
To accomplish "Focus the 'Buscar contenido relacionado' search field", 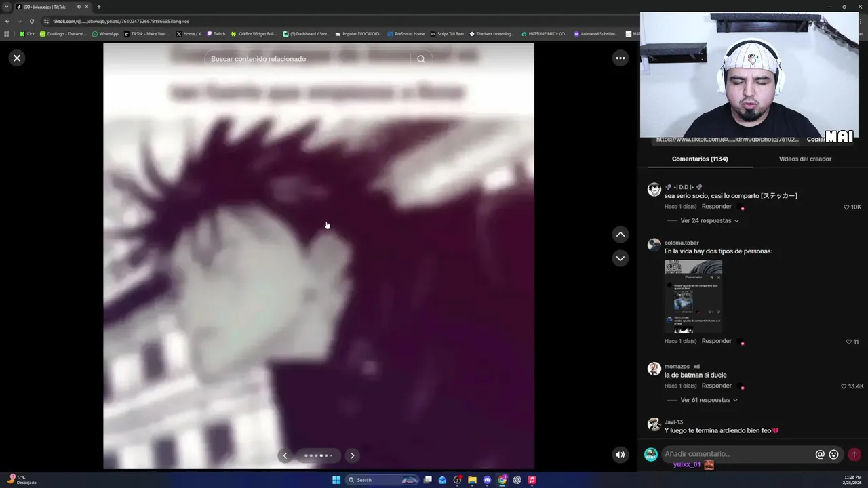I will 309,59.
